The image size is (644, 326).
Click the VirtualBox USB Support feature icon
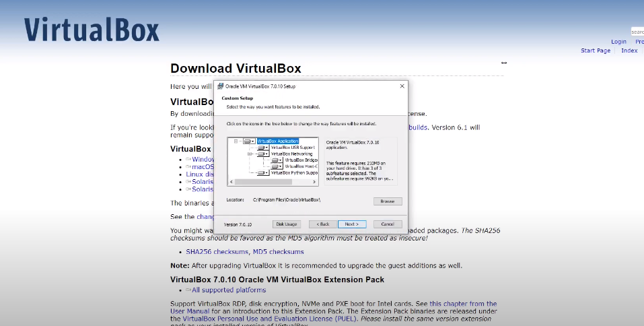261,147
